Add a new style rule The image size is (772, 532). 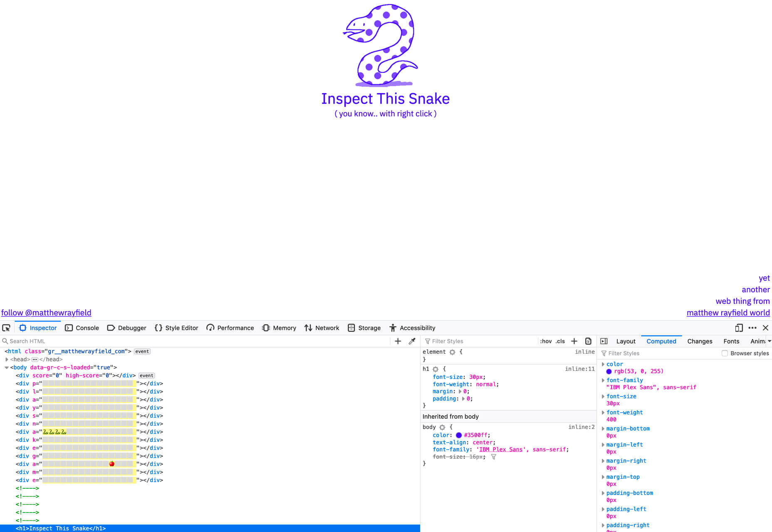[574, 341]
